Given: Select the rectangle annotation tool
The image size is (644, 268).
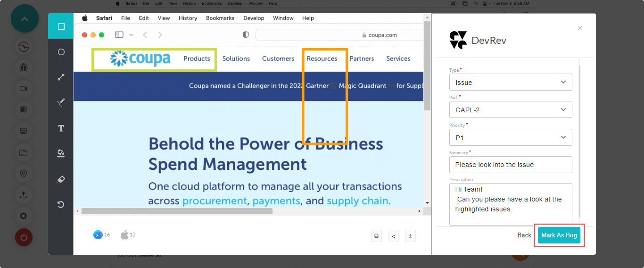Looking at the screenshot, I should tap(61, 26).
